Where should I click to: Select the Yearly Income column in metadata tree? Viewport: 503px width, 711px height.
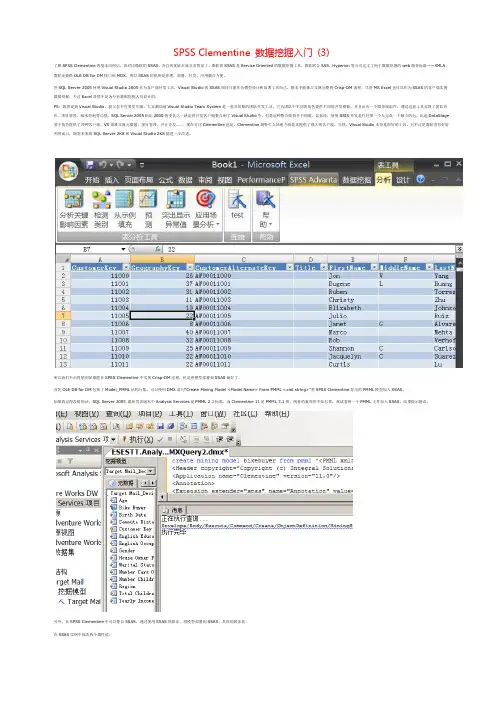point(132,601)
